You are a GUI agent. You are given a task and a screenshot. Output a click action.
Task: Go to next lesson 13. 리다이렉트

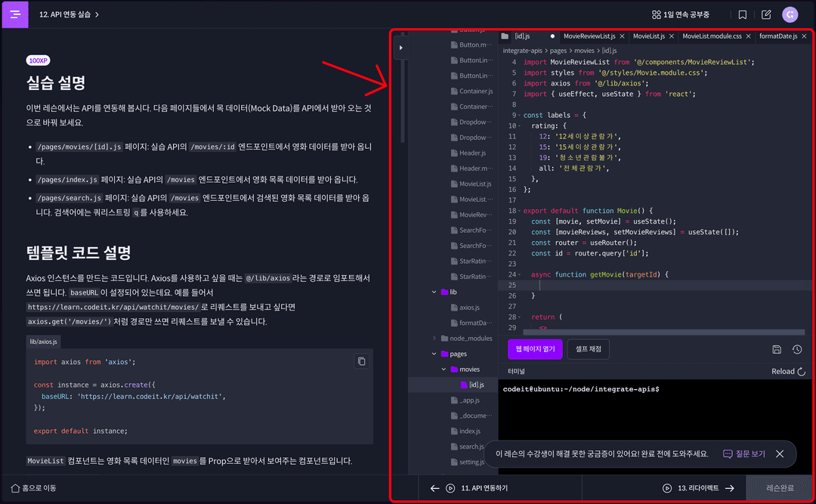pos(698,488)
